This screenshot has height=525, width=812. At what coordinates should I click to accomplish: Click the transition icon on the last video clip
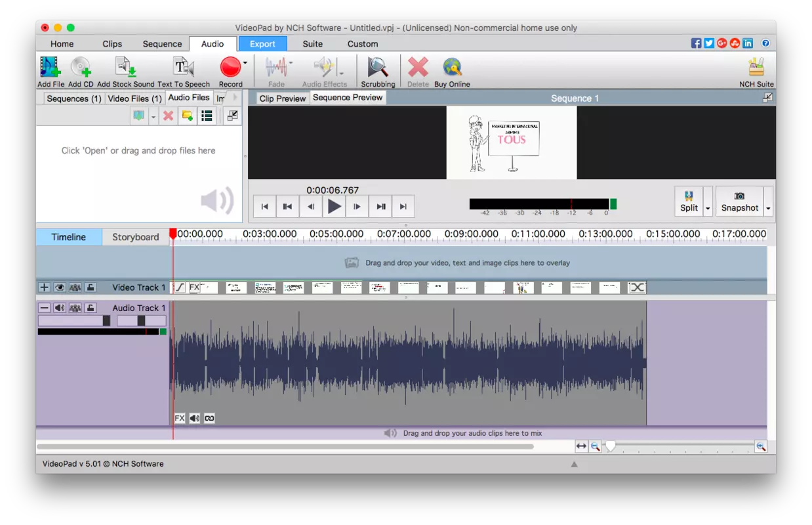coord(636,287)
